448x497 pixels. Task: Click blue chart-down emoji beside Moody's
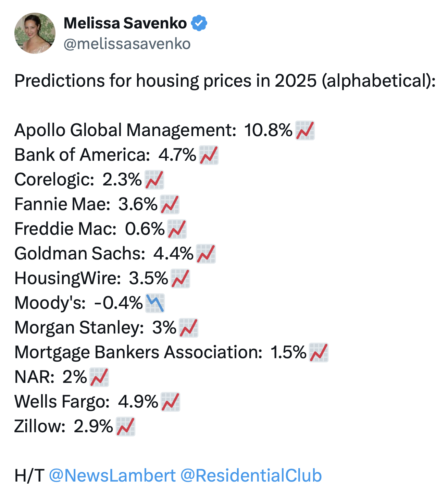point(155,303)
